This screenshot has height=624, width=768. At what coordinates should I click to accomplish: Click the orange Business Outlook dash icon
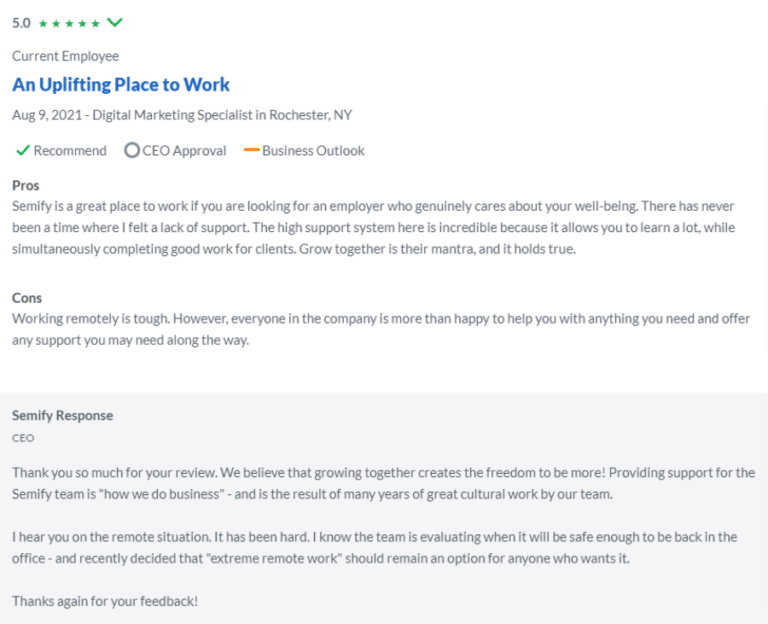point(251,151)
